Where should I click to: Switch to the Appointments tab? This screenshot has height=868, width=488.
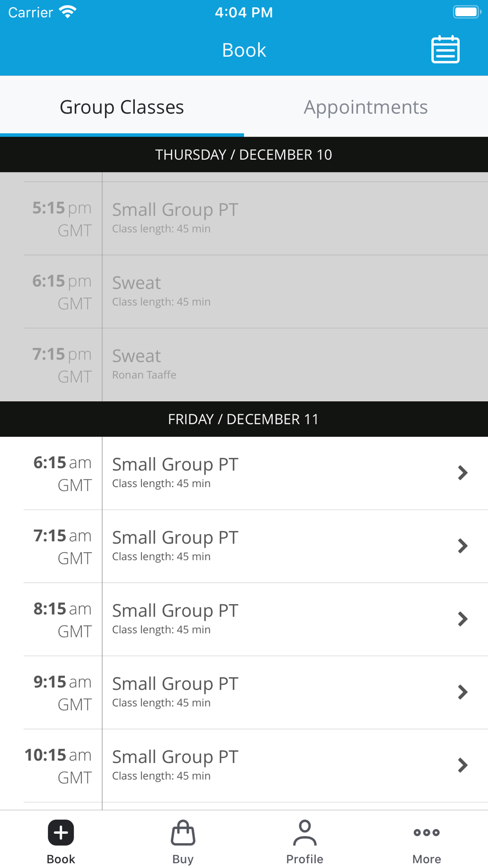[366, 107]
